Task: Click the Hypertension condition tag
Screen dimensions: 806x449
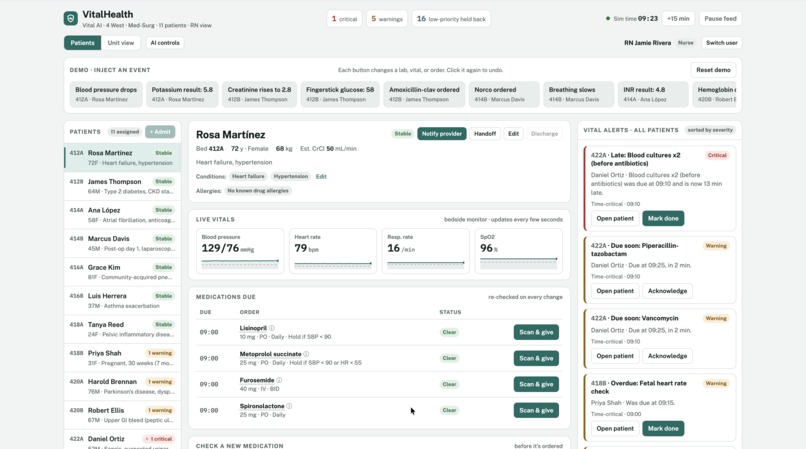Action: pyautogui.click(x=290, y=176)
